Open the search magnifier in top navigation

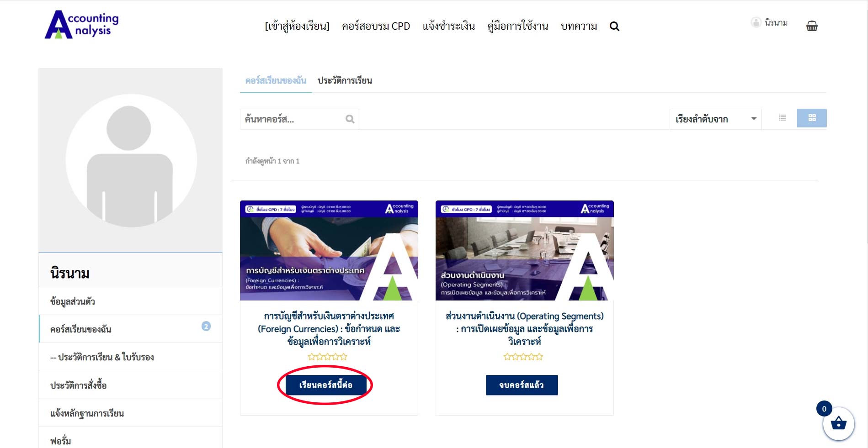point(614,26)
